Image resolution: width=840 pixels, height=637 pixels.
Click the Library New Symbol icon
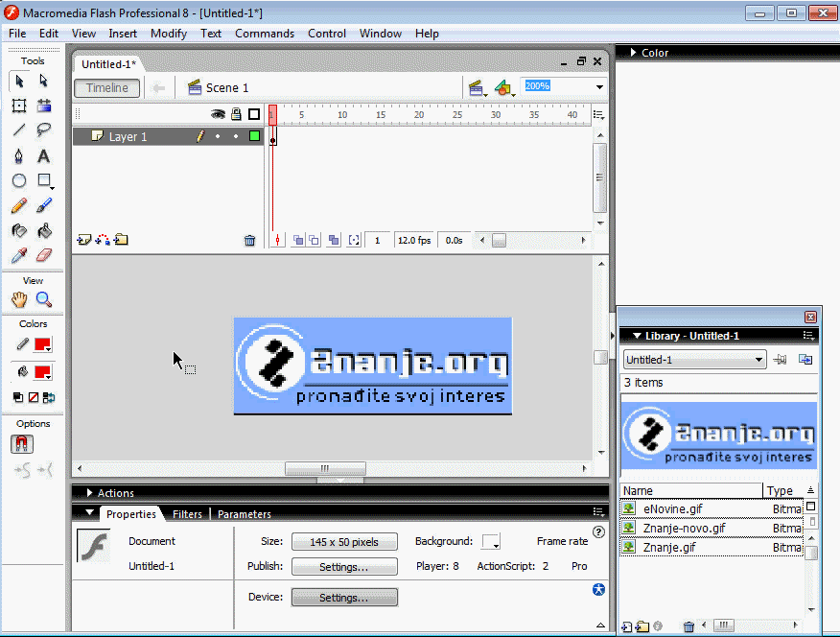627,626
